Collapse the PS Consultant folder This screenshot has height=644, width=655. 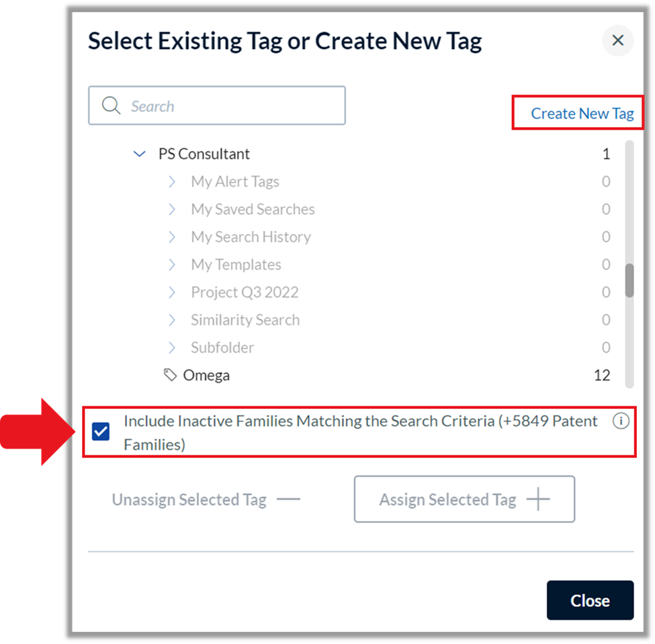click(x=139, y=154)
